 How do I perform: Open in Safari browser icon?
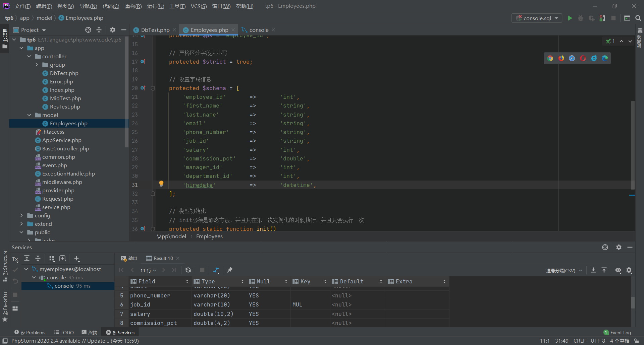[572, 58]
